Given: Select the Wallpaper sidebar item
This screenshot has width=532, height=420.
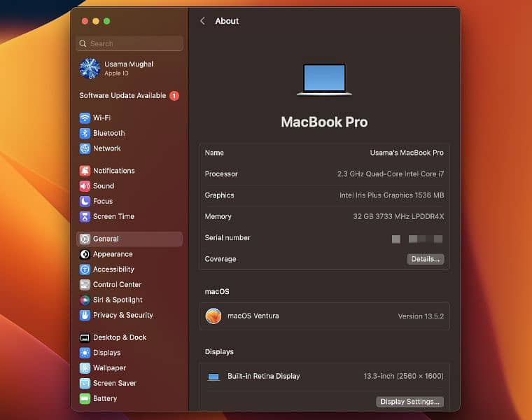Looking at the screenshot, I should tap(109, 368).
